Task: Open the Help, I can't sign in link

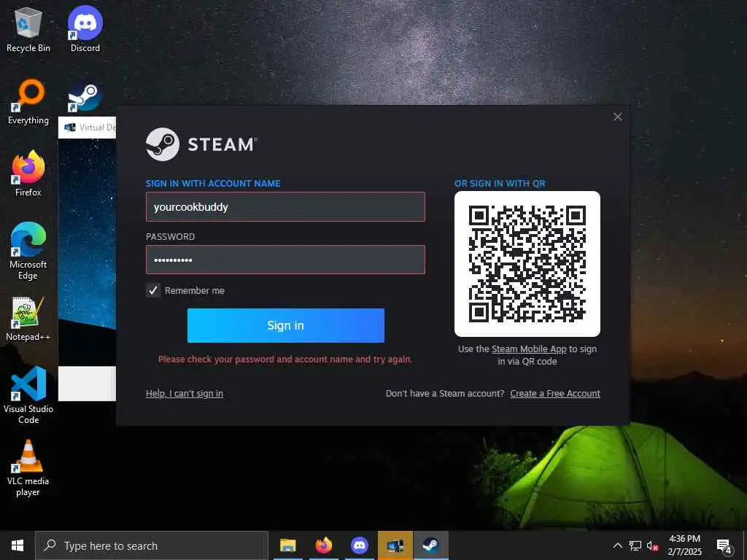Action: pyautogui.click(x=185, y=393)
